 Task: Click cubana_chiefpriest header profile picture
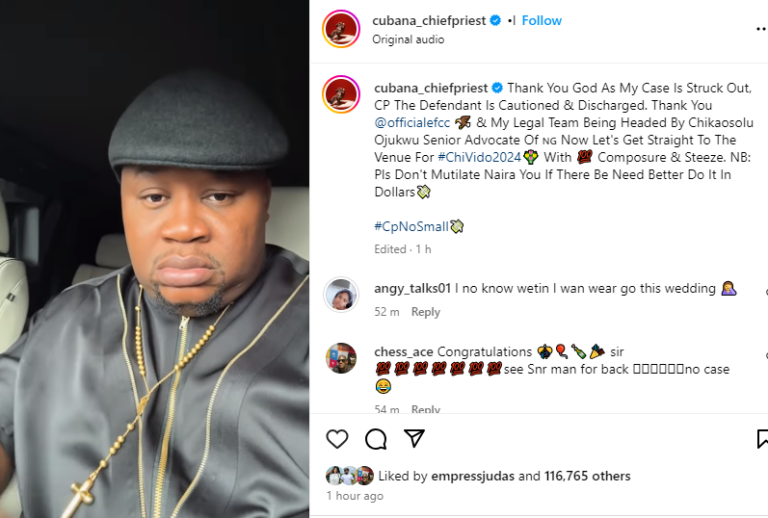341,29
